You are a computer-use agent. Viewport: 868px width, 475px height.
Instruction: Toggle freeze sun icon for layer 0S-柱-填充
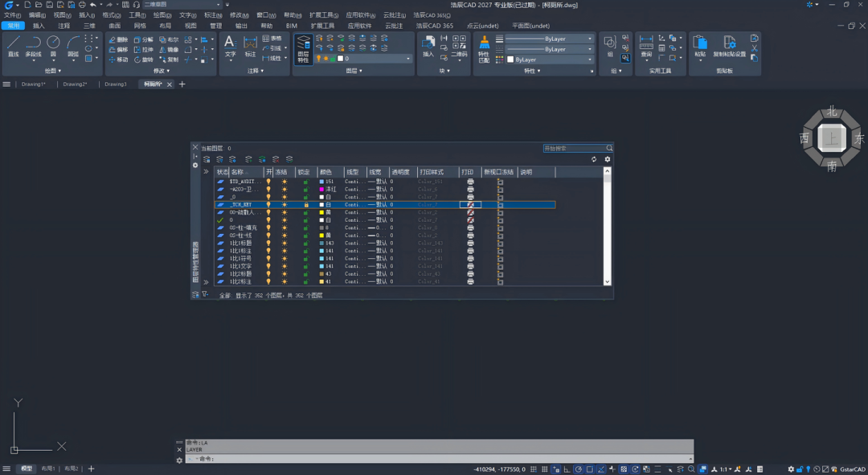coord(285,227)
